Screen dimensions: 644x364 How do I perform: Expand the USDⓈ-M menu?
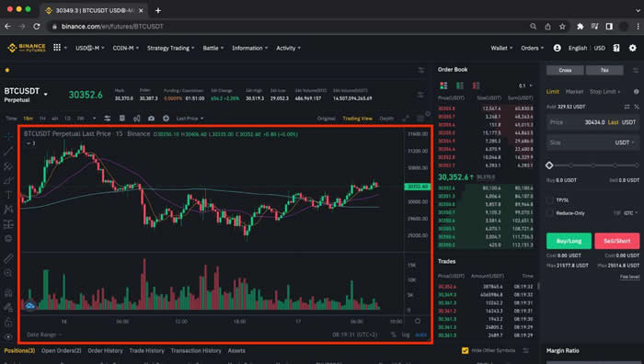(x=90, y=48)
